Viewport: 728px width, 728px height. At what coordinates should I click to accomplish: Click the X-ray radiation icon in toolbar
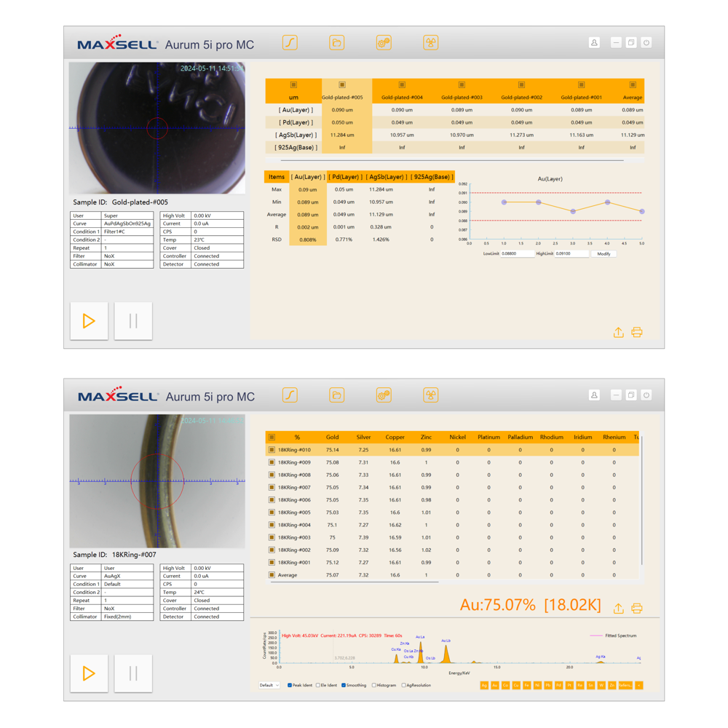[x=431, y=42]
